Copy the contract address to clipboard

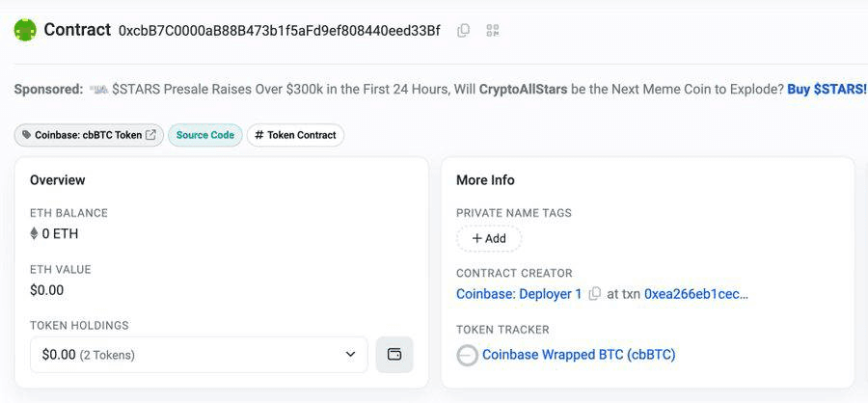463,31
